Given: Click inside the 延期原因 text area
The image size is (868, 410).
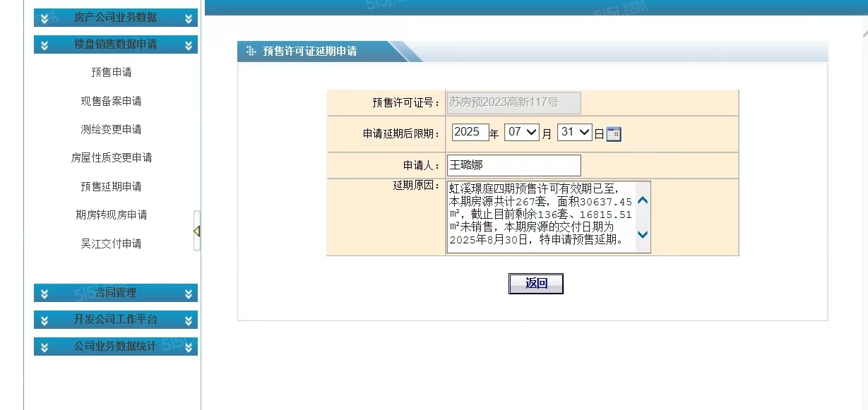Looking at the screenshot, I should tap(542, 217).
